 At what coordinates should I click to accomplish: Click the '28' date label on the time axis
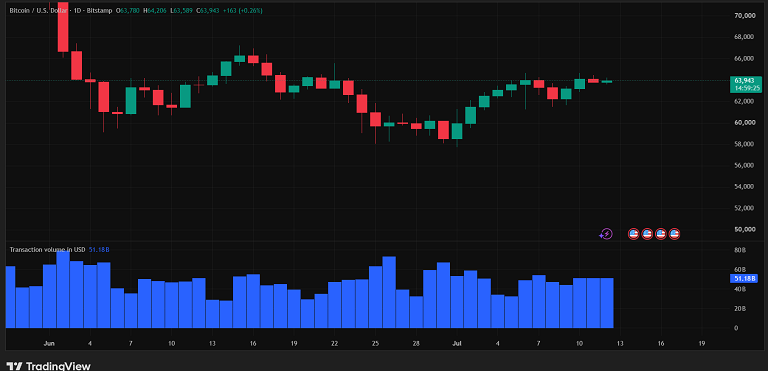pyautogui.click(x=416, y=344)
